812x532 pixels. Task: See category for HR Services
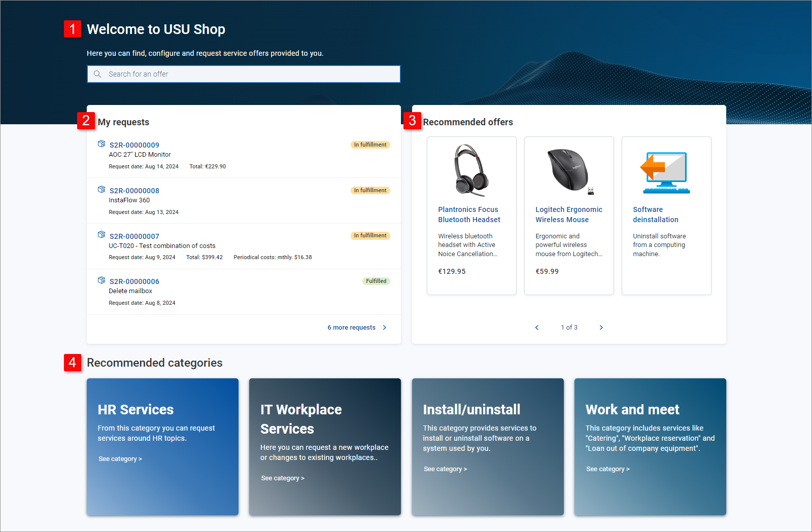[x=120, y=458]
